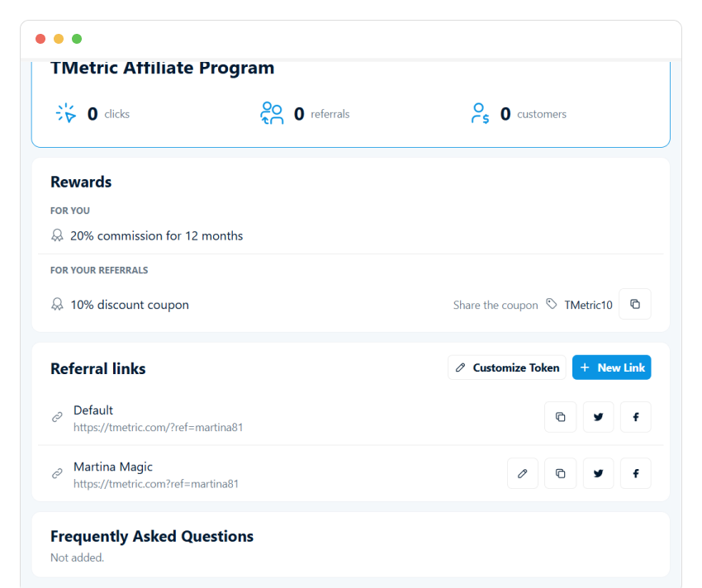Click chain link icon next to Martina Magic
The image size is (702, 588).
[x=57, y=473]
